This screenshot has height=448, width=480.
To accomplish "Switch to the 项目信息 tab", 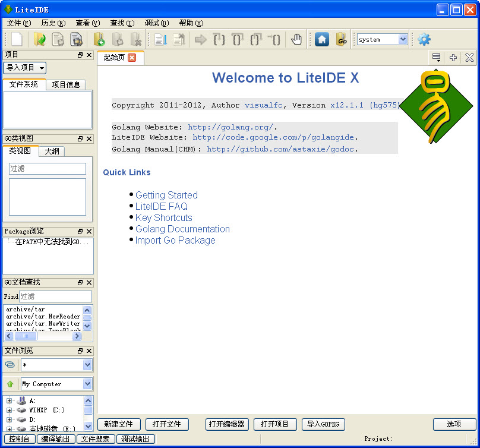I will point(66,84).
